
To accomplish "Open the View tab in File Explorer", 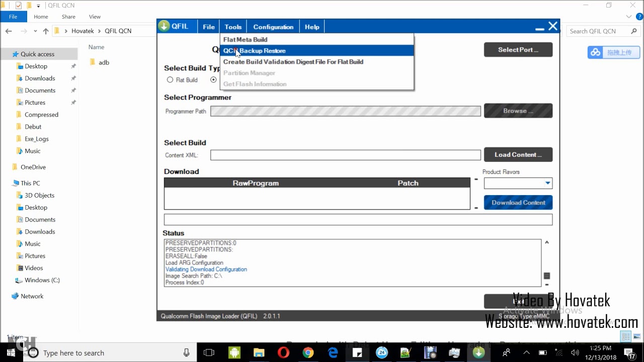I will [95, 17].
